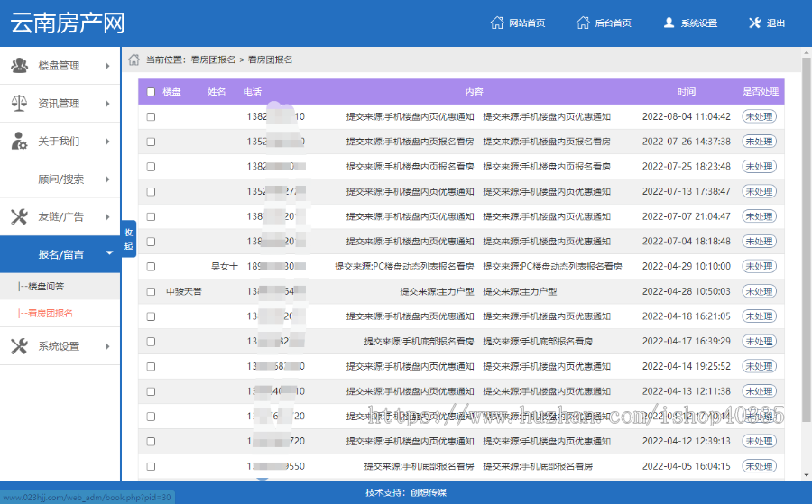Check the row for 中骏天誉
Viewport: 812px width, 504px height.
coord(151,291)
